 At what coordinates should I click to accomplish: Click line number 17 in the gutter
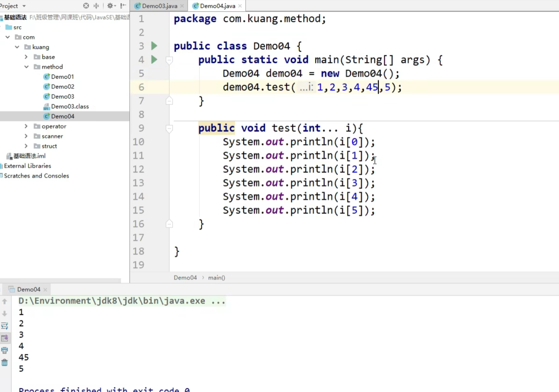pyautogui.click(x=138, y=238)
